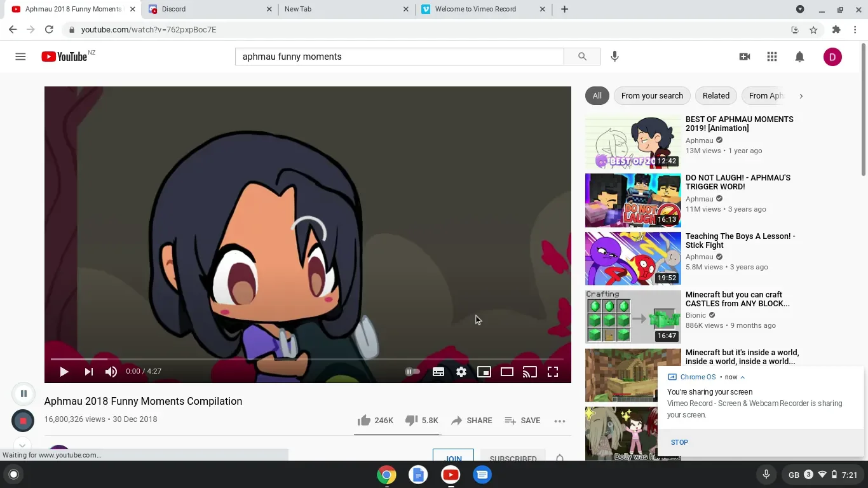
Task: Click into the YouTube search field
Action: 399,57
